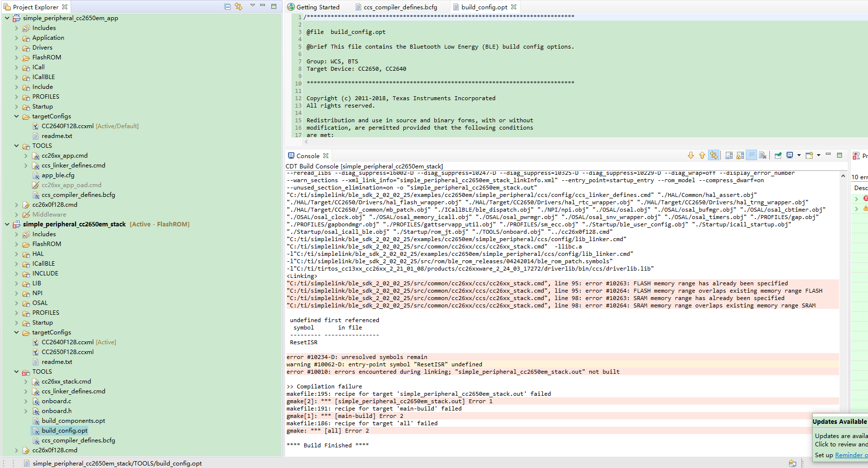Collapse targetConfigs folder in app project

pyautogui.click(x=16, y=116)
